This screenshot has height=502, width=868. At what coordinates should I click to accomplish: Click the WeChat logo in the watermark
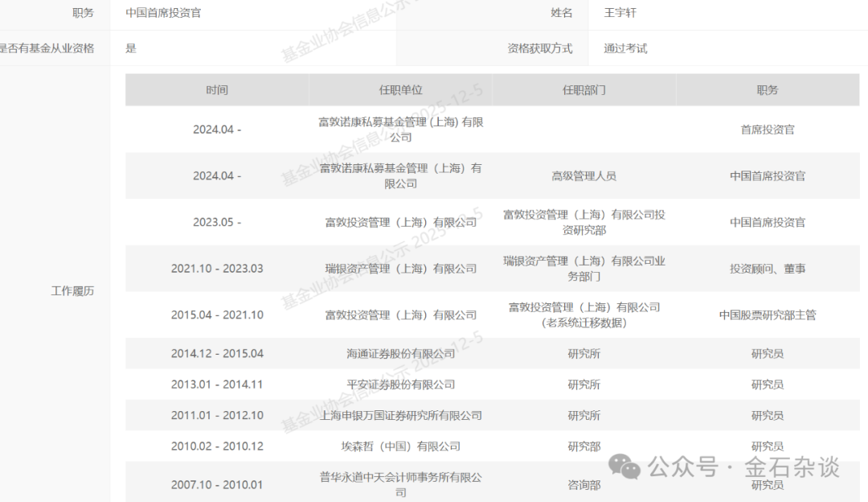click(x=624, y=466)
